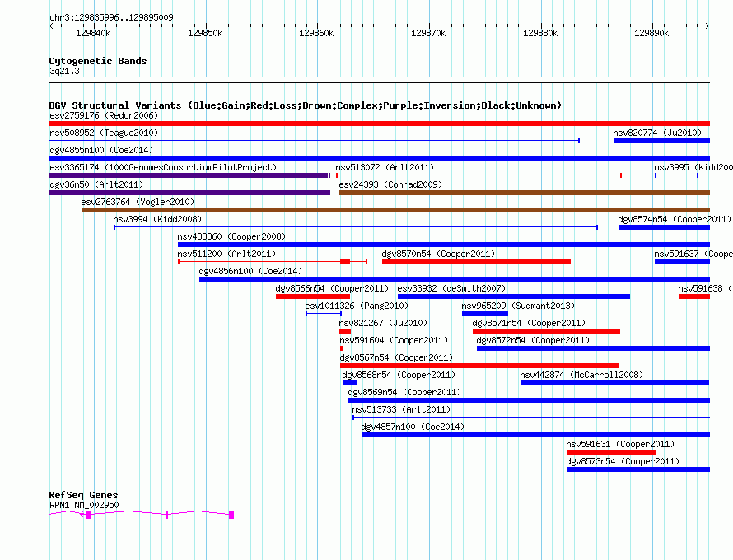Open nsv513072 (Arlt2011) variant
Image resolution: width=733 pixels, height=560 pixels.
tap(385, 167)
